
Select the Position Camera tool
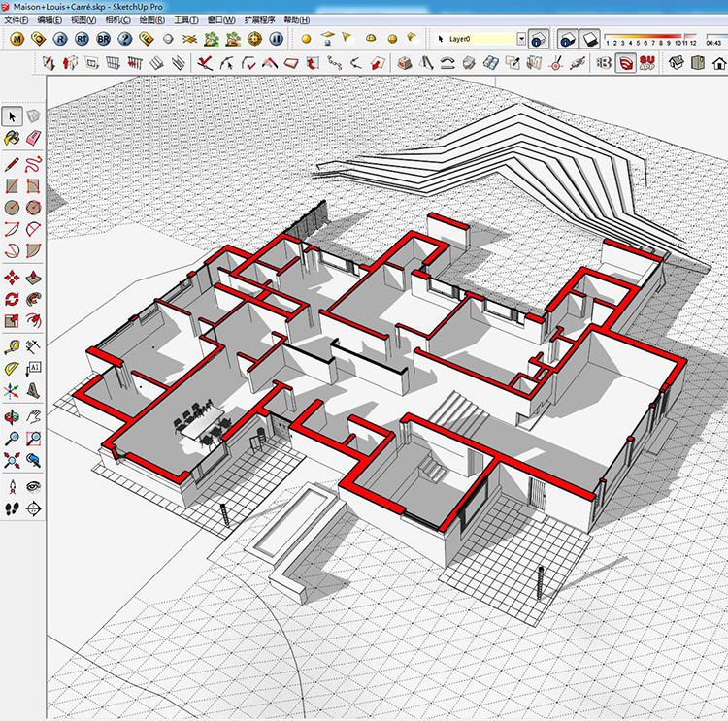(x=12, y=486)
